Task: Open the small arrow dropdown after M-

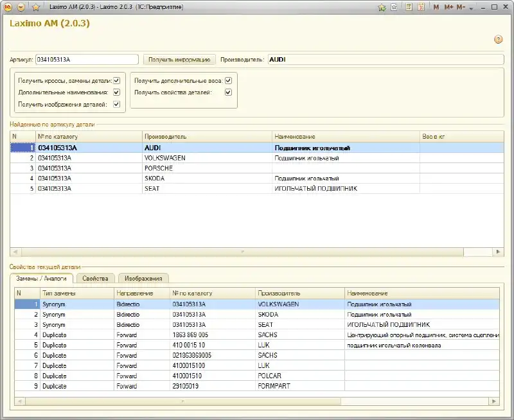Action: 471,8
